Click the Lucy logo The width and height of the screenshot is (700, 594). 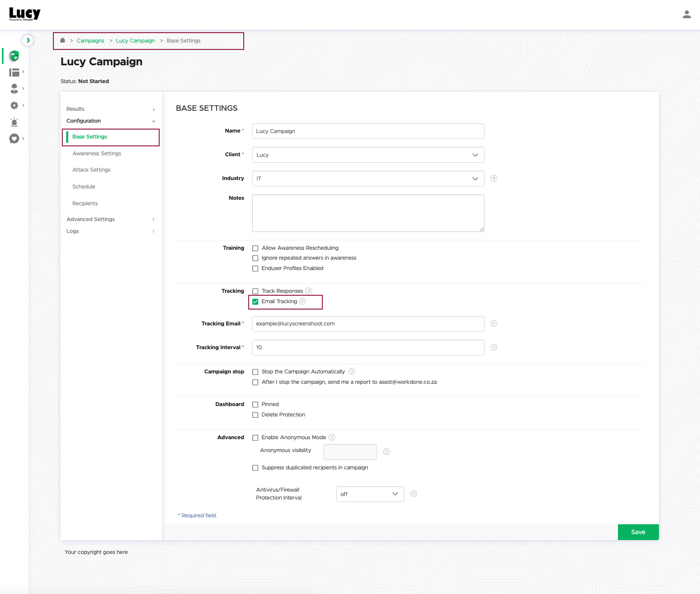(x=25, y=14)
